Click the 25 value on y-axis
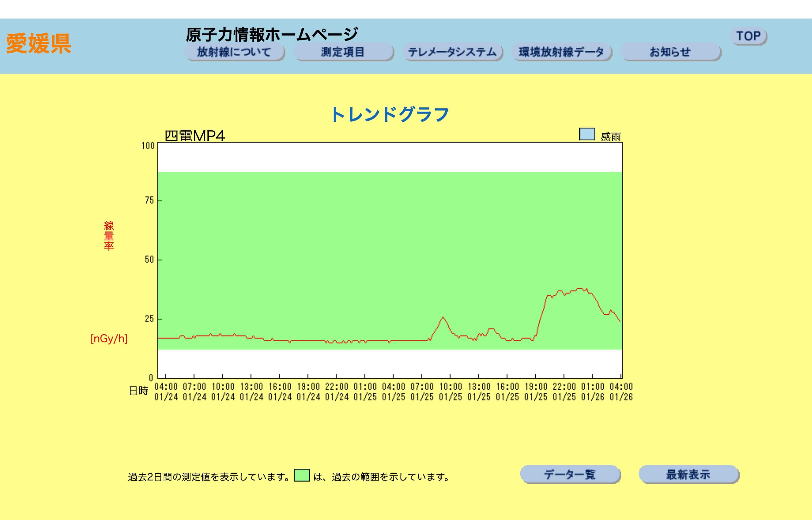812x520 pixels. point(149,319)
